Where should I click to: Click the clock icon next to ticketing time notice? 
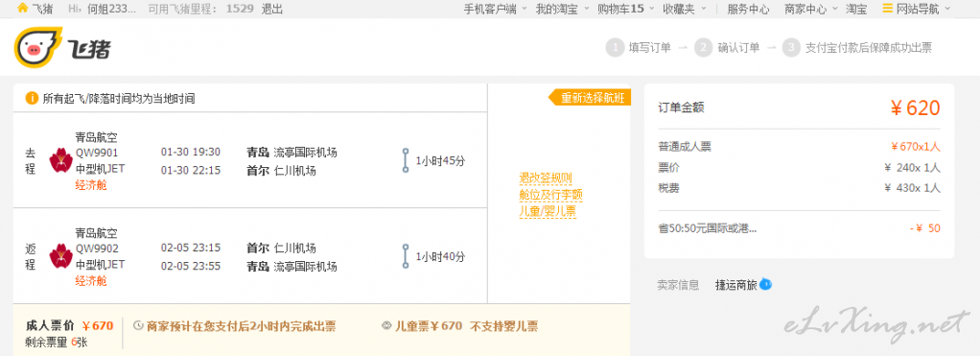pyautogui.click(x=138, y=326)
